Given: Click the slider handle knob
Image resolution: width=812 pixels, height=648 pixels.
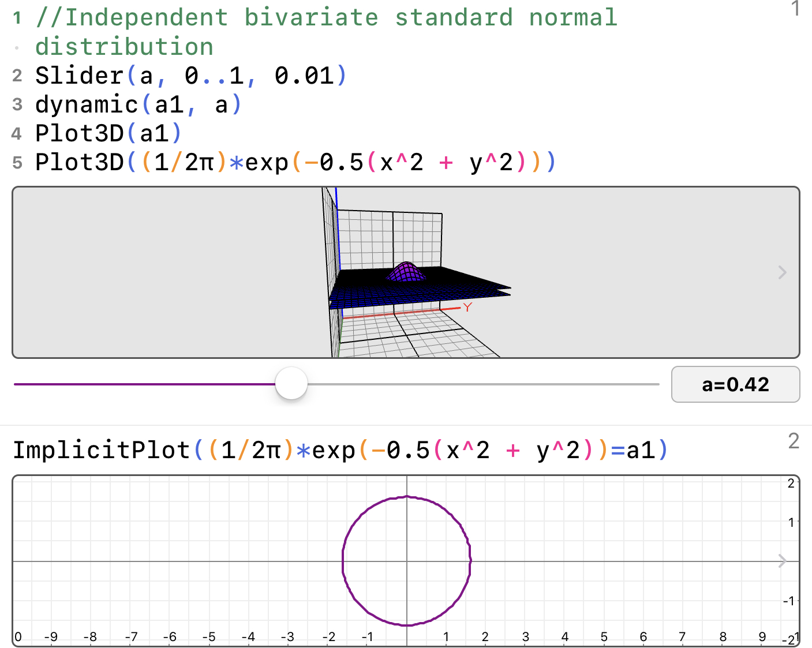Looking at the screenshot, I should click(291, 384).
